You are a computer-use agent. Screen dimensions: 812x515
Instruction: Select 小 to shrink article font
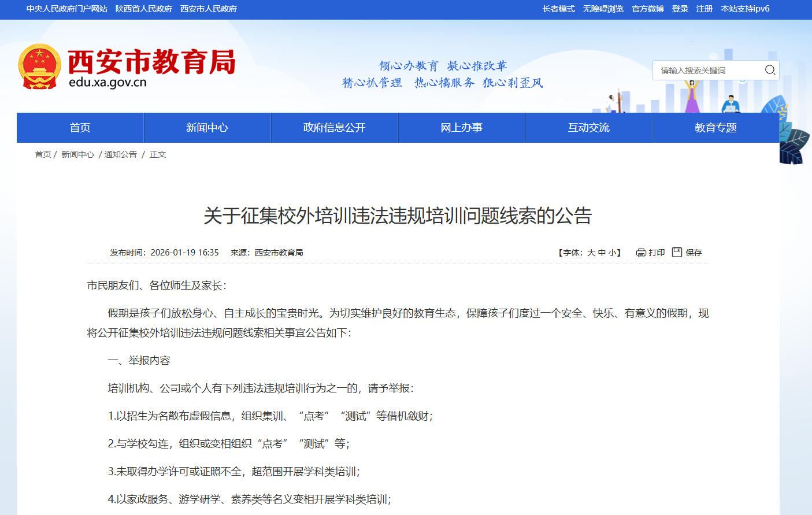[x=611, y=252]
